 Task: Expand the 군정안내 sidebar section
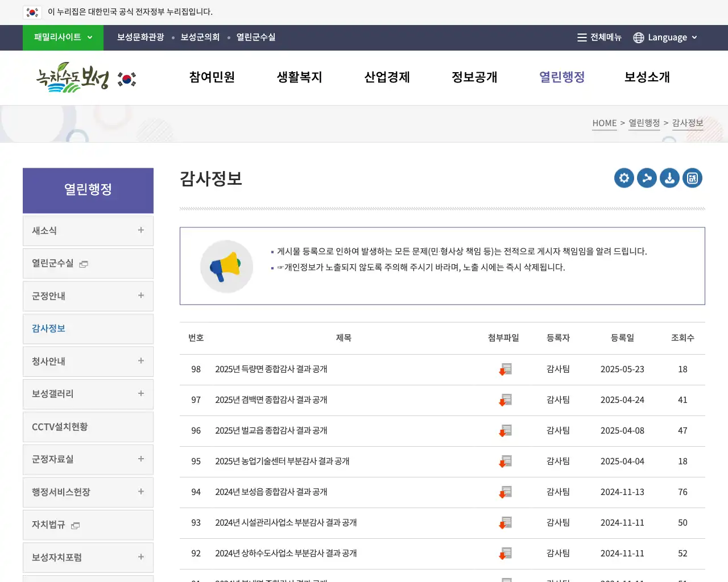[141, 296]
